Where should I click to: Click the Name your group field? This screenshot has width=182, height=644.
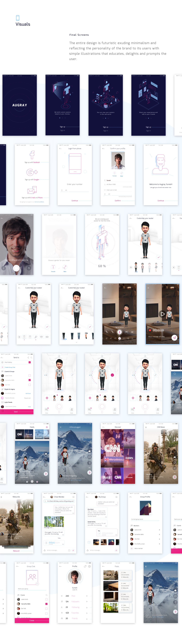click(x=32, y=589)
